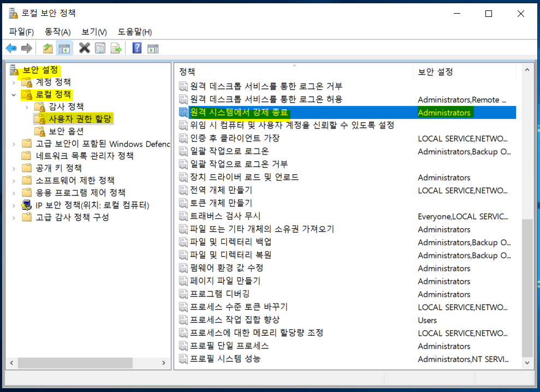
Task: Select 로컬 정책 in the tree
Action: pyautogui.click(x=54, y=94)
